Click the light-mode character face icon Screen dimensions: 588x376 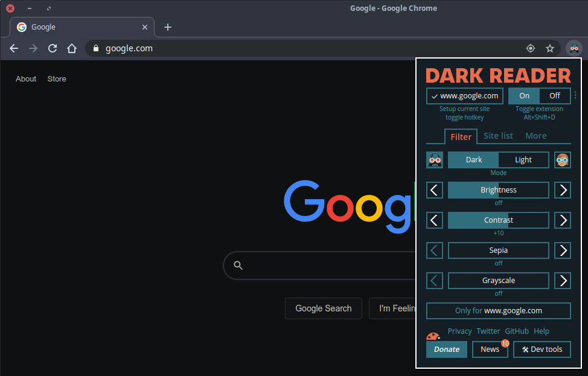point(563,160)
